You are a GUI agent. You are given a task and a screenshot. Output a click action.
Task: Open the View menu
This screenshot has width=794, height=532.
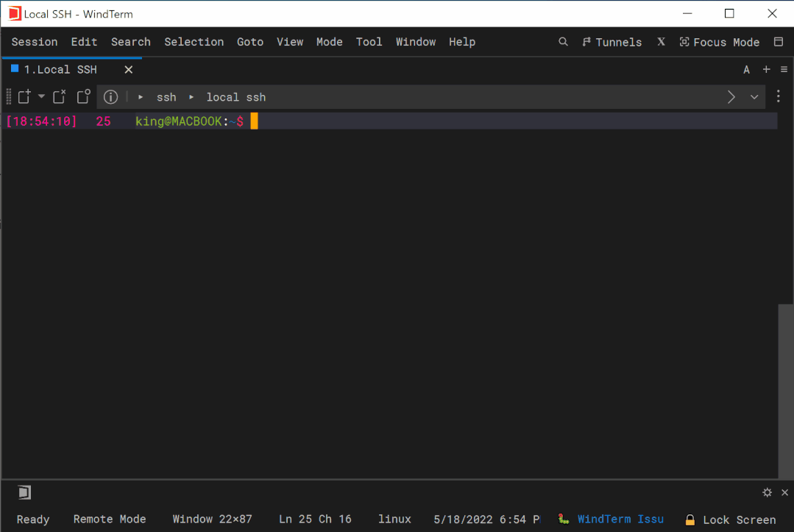click(290, 42)
